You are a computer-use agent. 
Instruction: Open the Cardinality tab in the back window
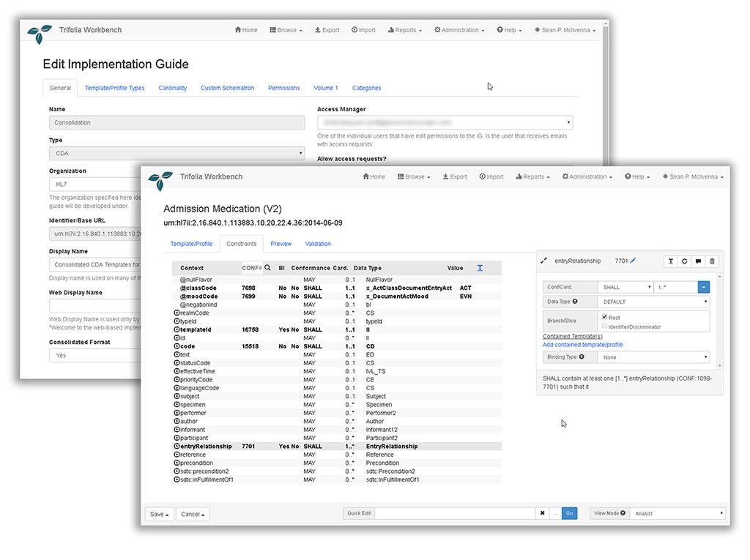[173, 88]
